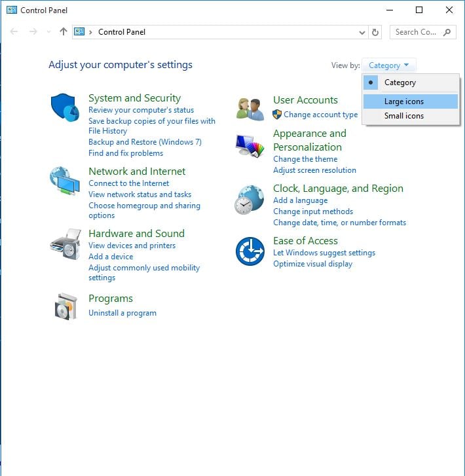Click Change account type link
Image resolution: width=465 pixels, height=476 pixels.
(x=321, y=115)
